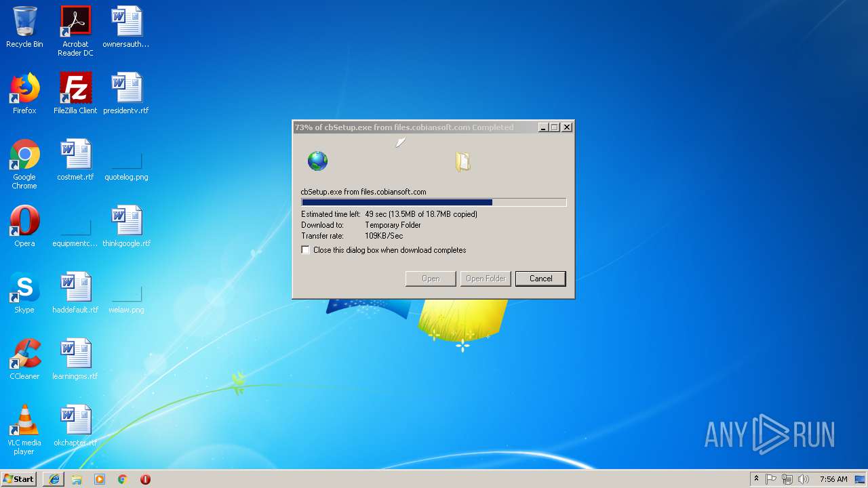Select the learningms.rtf document
The width and height of the screenshot is (868, 488).
pos(75,359)
